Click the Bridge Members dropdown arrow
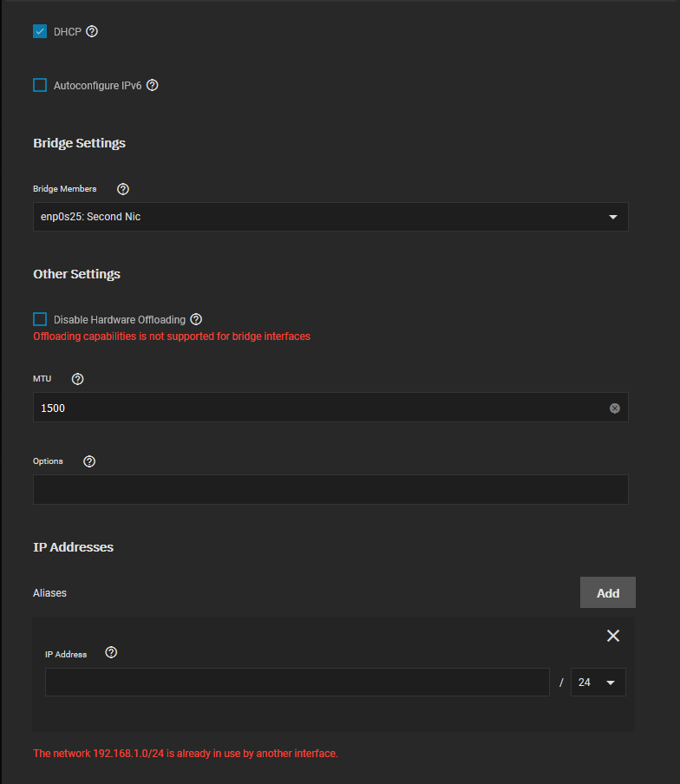680x784 pixels. [613, 217]
